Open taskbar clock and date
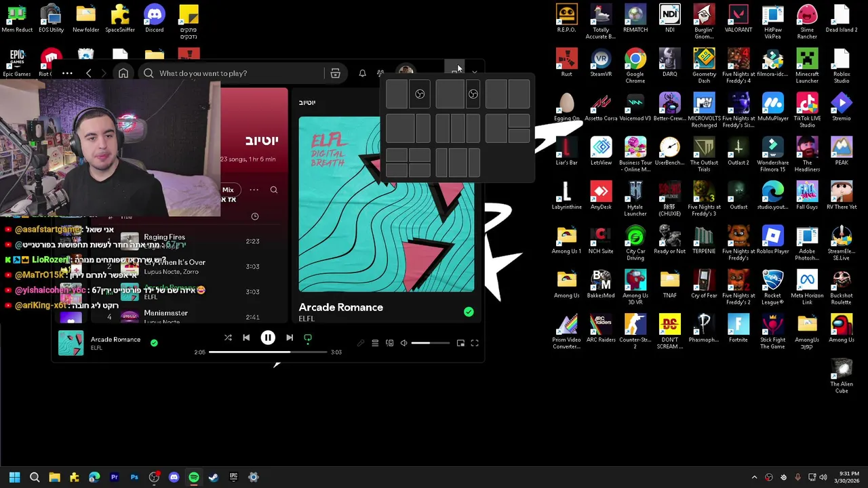The width and height of the screenshot is (868, 488). [x=848, y=477]
